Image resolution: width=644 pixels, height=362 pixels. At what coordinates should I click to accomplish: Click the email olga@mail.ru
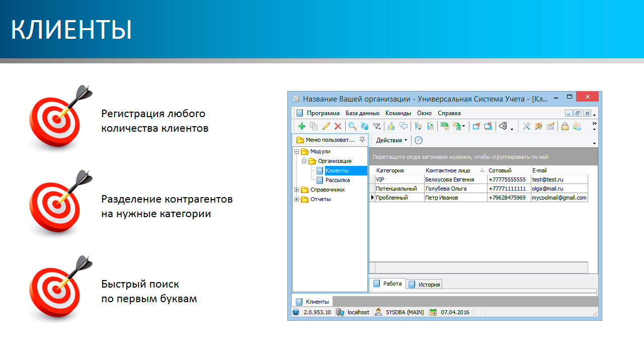pyautogui.click(x=559, y=189)
